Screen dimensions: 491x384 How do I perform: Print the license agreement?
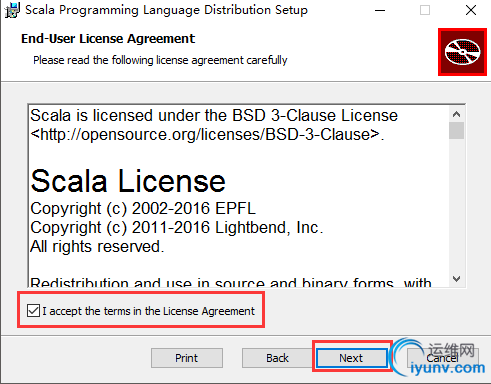pos(187,358)
